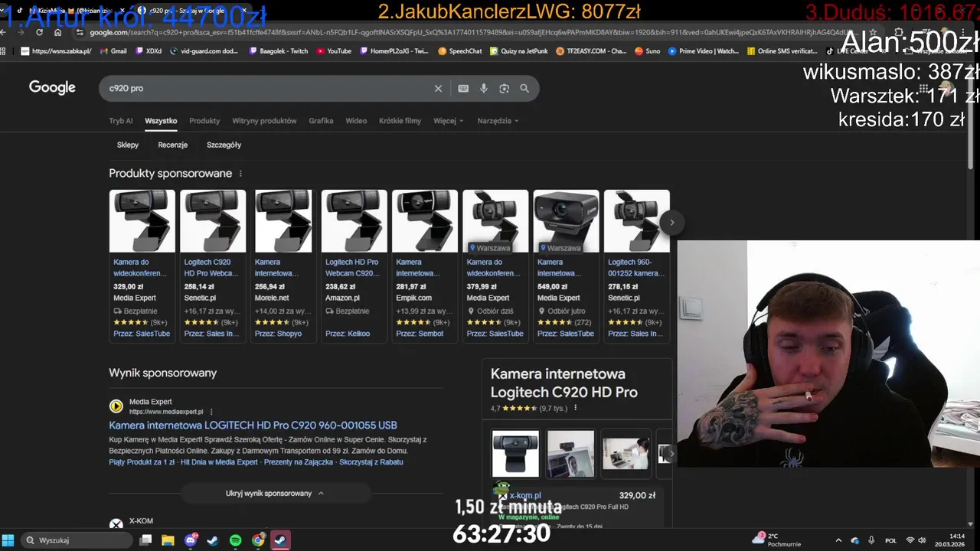Open Prezenty na Zajączka sitelink
Screen dimensions: 980x551
point(299,462)
